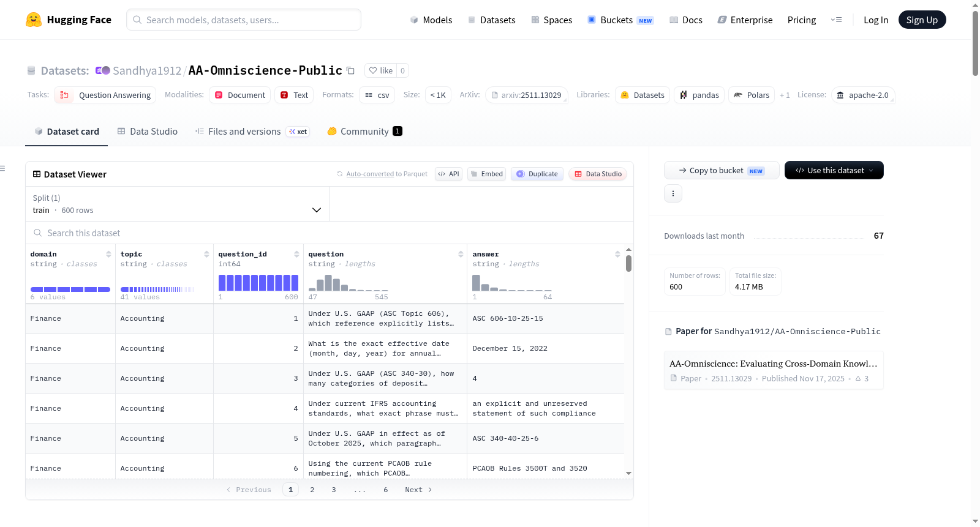Sort the topic column
Screen dimensions: 980x527
tap(206, 254)
